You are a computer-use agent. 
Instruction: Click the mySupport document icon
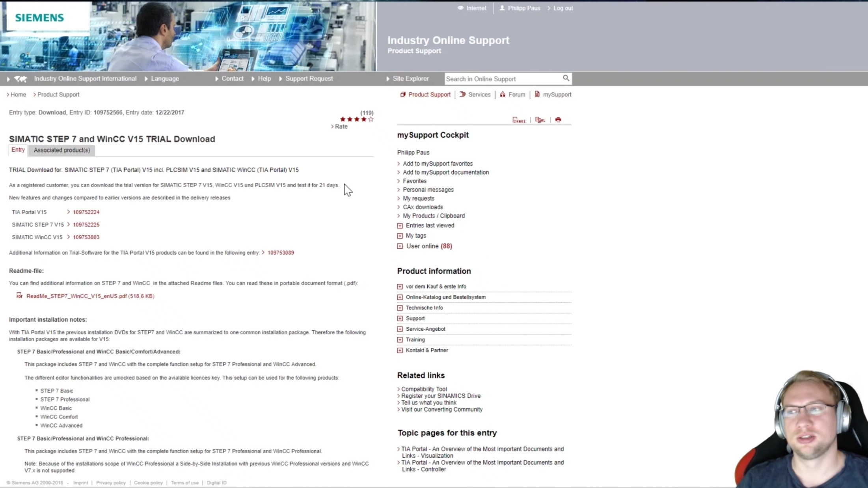click(x=537, y=94)
